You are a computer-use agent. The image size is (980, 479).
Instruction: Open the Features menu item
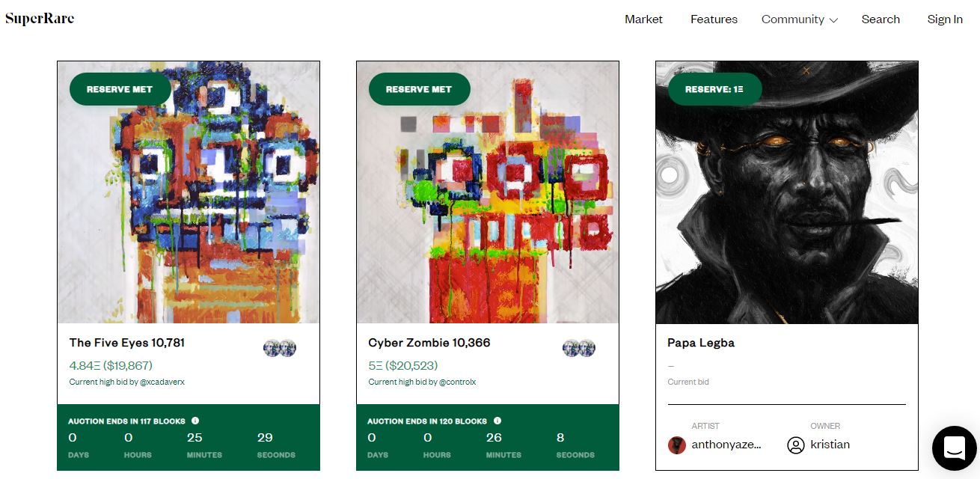coord(714,19)
